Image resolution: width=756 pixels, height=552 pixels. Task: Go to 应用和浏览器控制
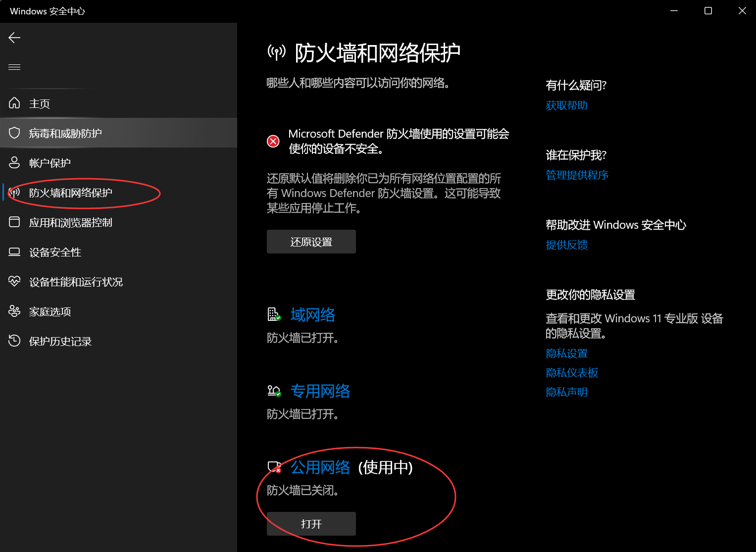[119, 222]
